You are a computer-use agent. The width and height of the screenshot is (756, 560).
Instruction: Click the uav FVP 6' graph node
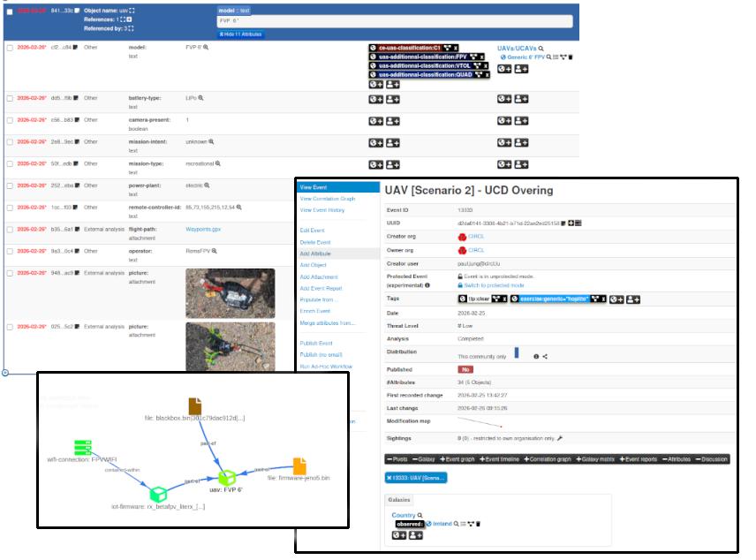(227, 478)
